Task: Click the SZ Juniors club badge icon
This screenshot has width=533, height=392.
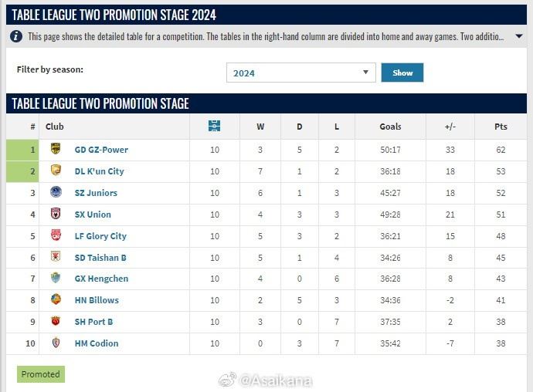Action: (x=55, y=193)
